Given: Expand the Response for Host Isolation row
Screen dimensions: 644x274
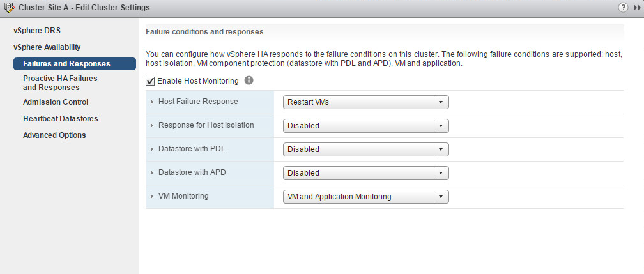Looking at the screenshot, I should (x=152, y=126).
